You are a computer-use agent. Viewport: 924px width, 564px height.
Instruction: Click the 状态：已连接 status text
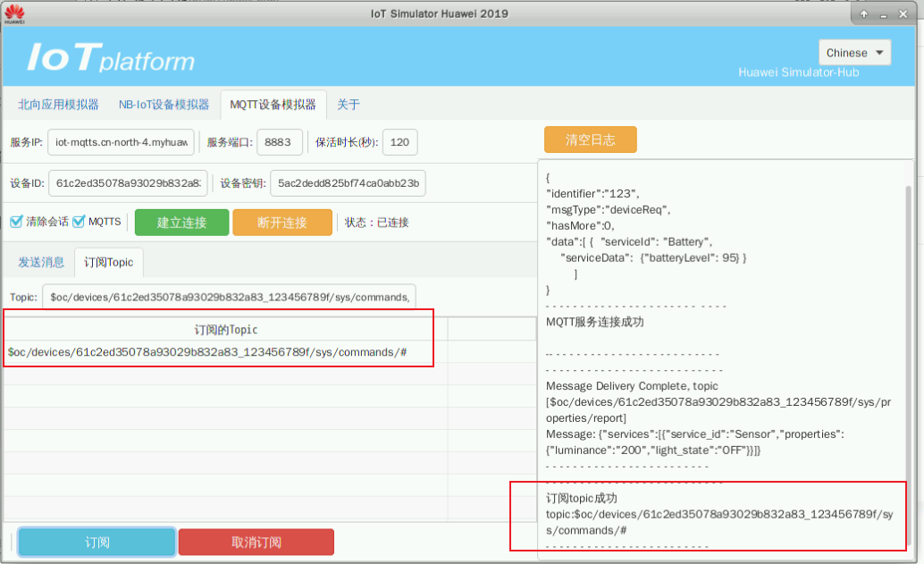click(376, 223)
